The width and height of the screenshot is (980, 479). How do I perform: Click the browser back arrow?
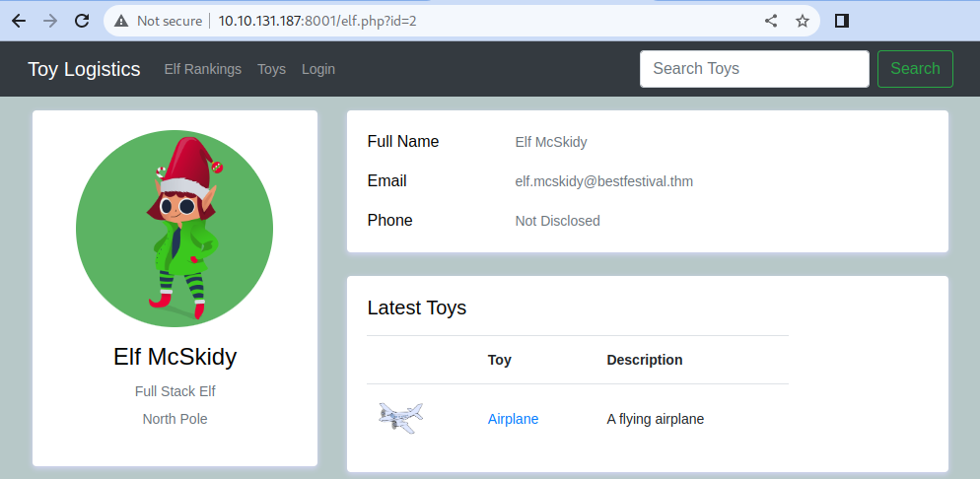point(19,21)
